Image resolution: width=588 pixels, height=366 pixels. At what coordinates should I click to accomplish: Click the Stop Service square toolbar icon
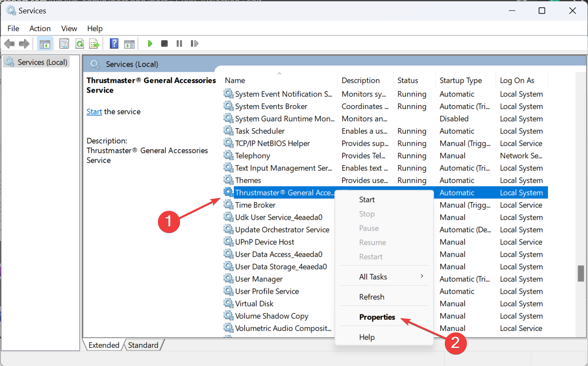(164, 44)
